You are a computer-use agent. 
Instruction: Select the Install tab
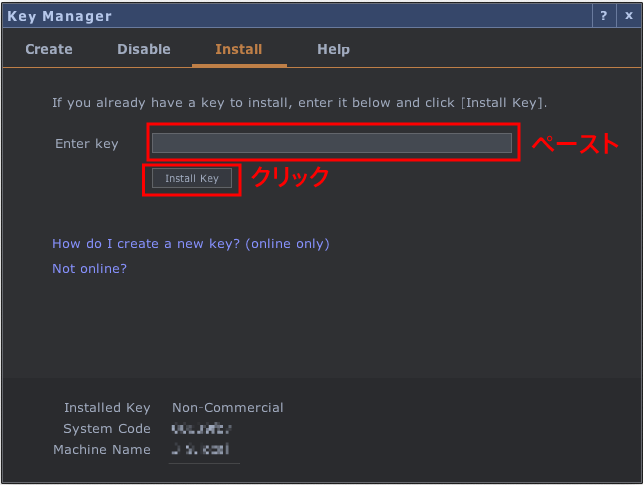click(x=239, y=49)
